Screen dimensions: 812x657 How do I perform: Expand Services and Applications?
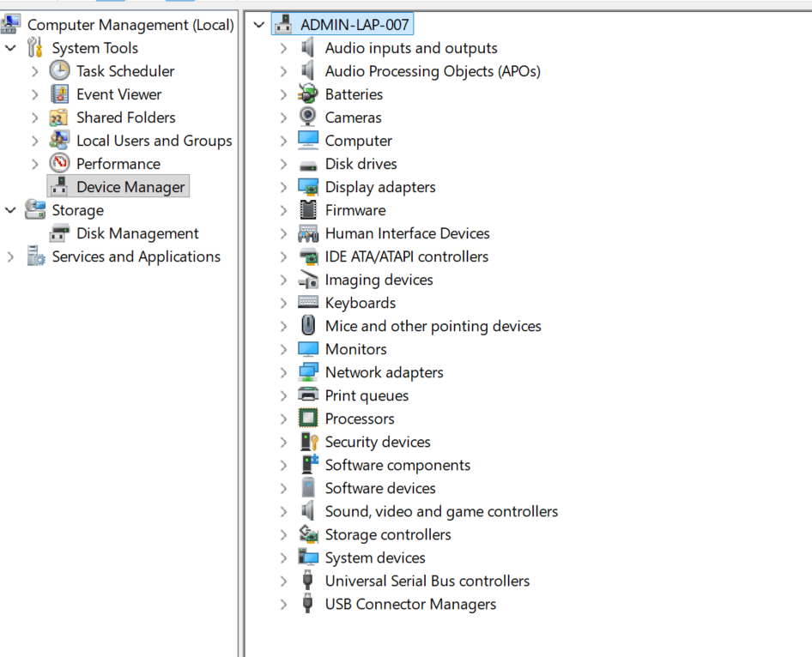[x=10, y=256]
